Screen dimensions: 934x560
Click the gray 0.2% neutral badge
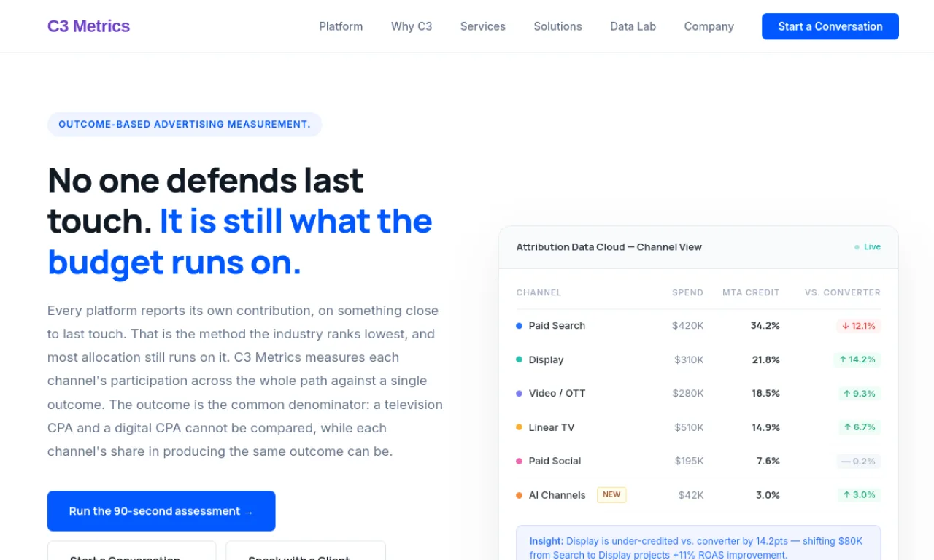click(859, 461)
